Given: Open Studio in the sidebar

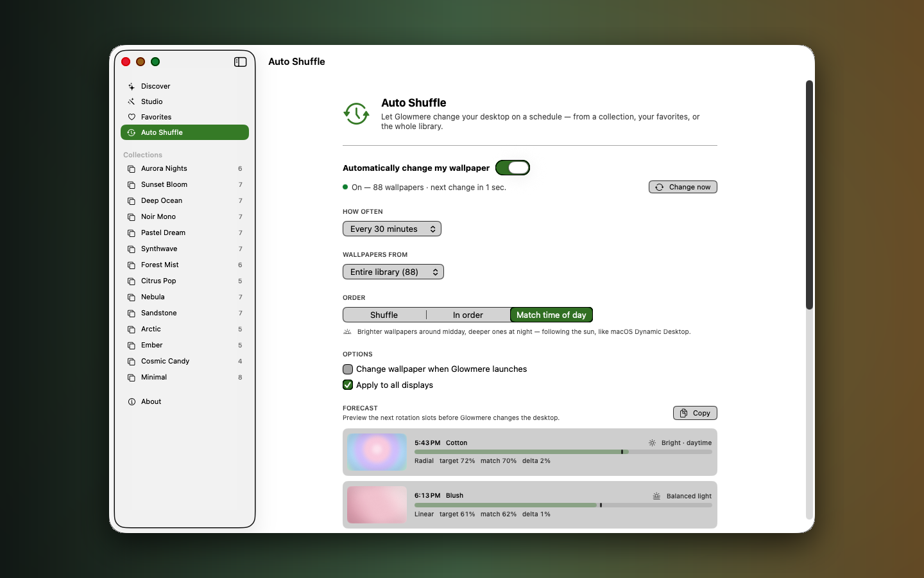Looking at the screenshot, I should tap(185, 101).
